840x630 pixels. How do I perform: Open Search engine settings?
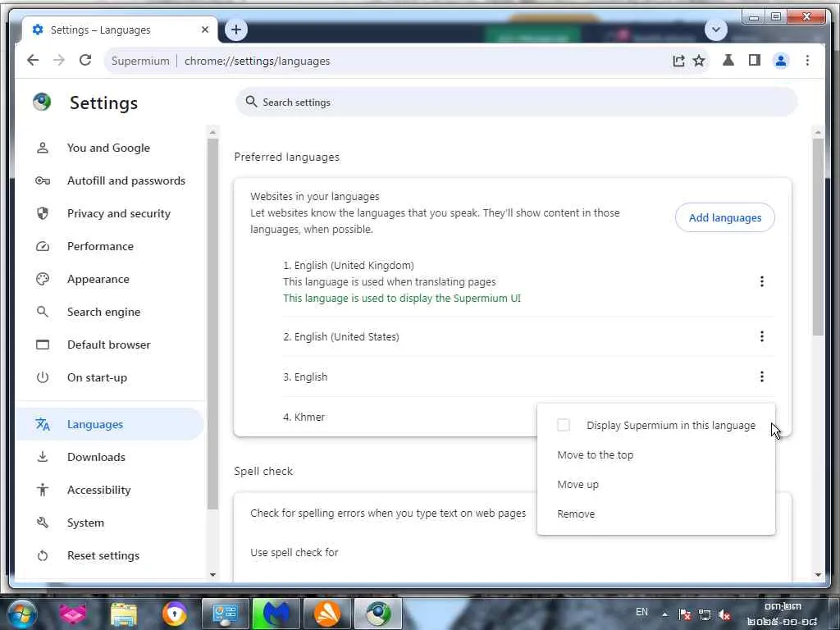[x=110, y=312]
